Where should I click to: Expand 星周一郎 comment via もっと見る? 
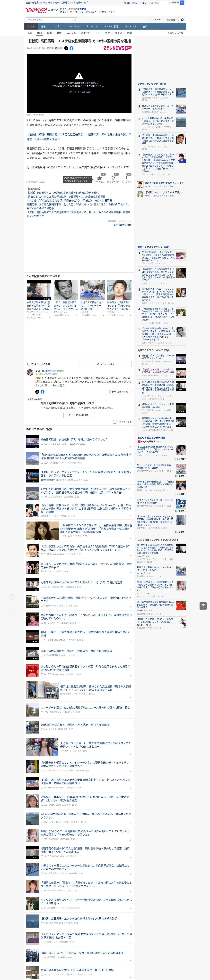tap(58, 385)
